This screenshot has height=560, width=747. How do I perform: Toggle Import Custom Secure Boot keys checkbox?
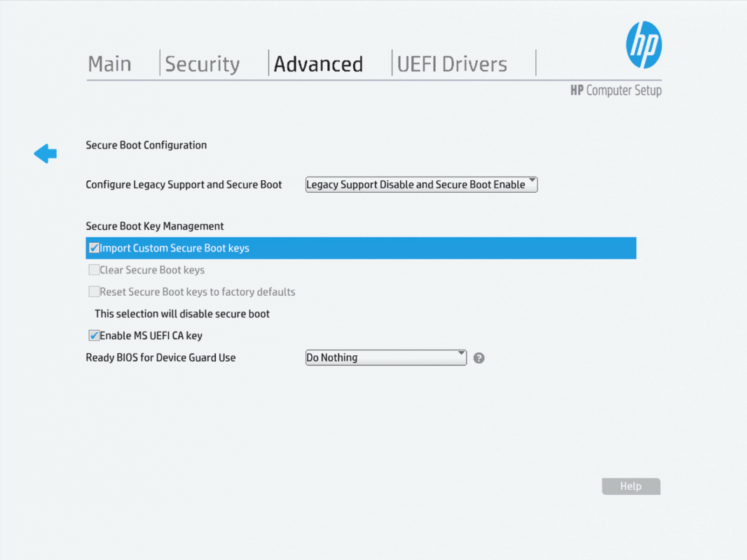[x=94, y=248]
